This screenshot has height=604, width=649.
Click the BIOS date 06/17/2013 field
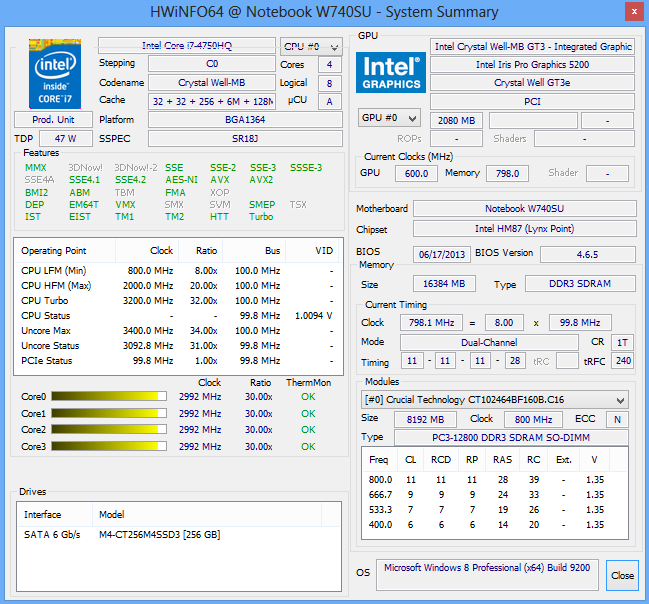pos(442,254)
